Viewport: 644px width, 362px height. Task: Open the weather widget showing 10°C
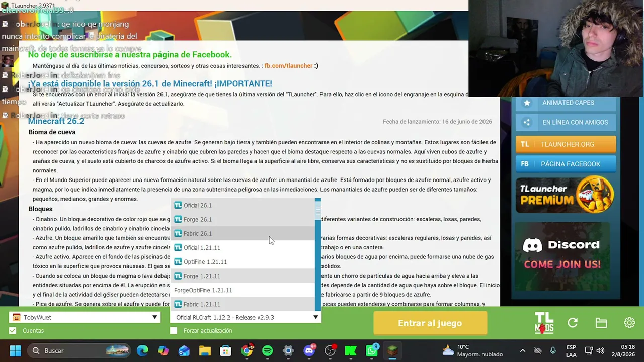(472, 351)
